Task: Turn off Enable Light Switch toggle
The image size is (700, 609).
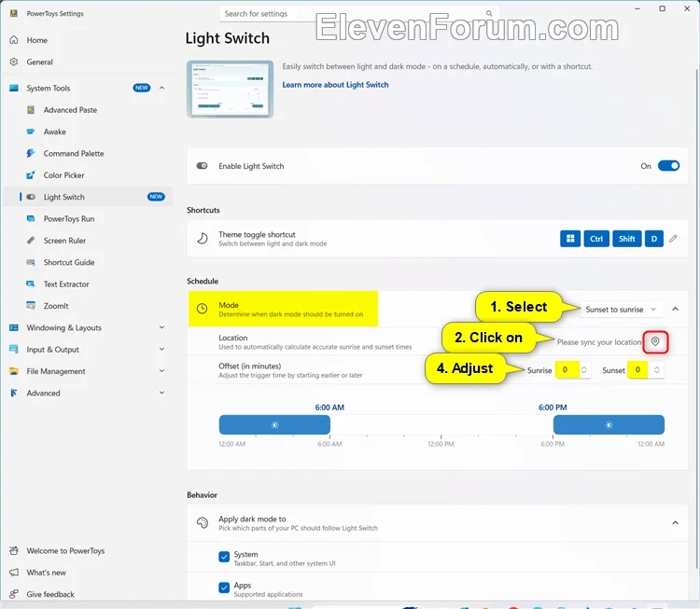Action: coord(669,166)
